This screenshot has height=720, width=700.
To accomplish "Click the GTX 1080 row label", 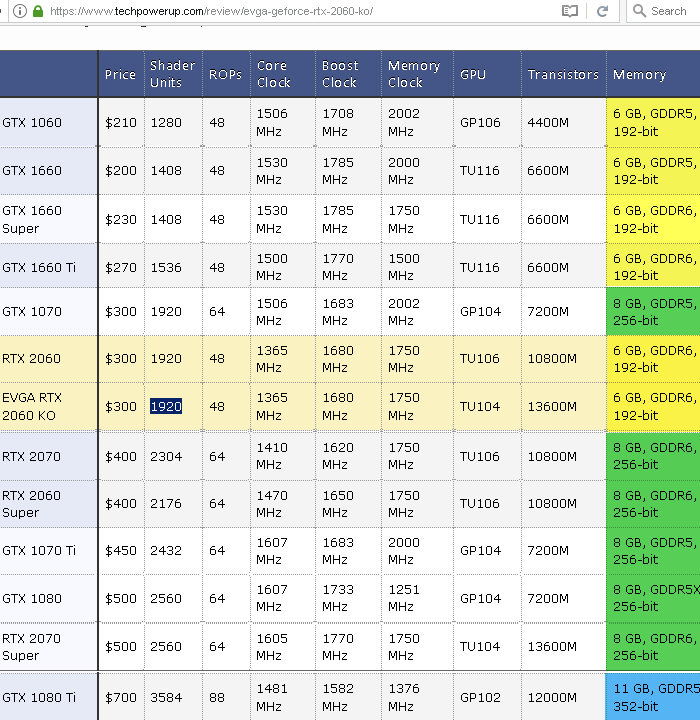I will (32, 599).
